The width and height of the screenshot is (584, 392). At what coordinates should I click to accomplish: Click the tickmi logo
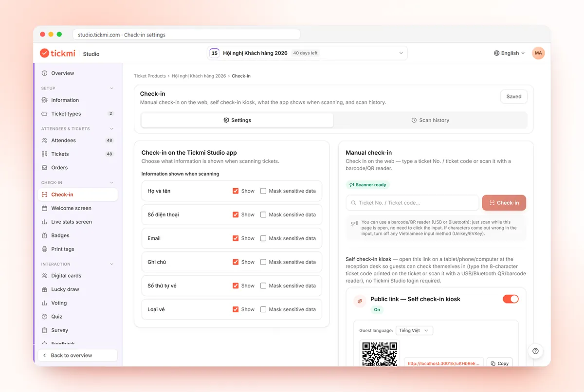point(58,53)
